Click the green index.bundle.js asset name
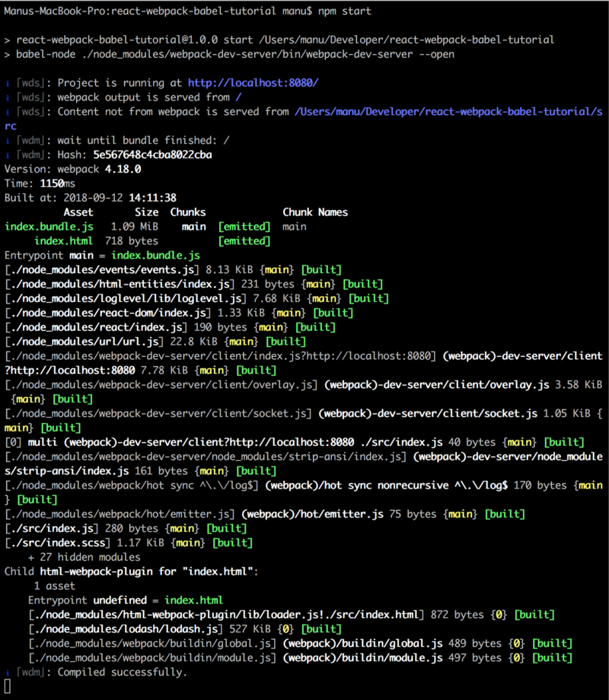Screen dimensions: 609x700 pos(49,227)
